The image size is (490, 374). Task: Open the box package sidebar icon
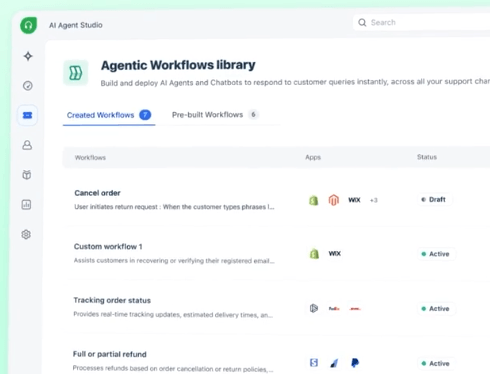27,175
